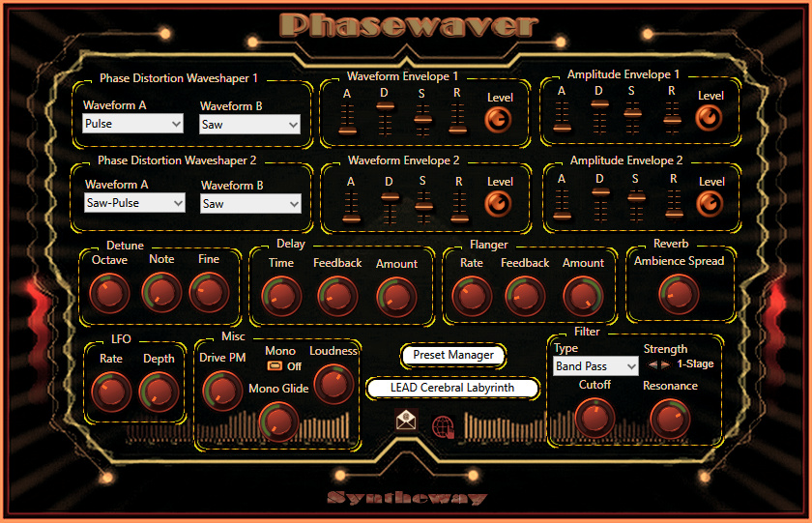Click Waveform Envelope 1 Decay slider
The image size is (812, 523).
tap(385, 119)
